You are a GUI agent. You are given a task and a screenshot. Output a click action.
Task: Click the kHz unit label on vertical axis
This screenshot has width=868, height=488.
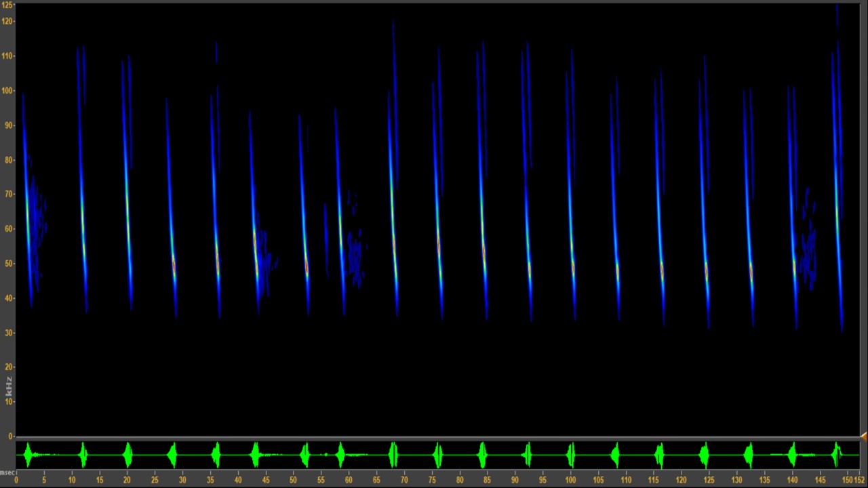click(9, 386)
